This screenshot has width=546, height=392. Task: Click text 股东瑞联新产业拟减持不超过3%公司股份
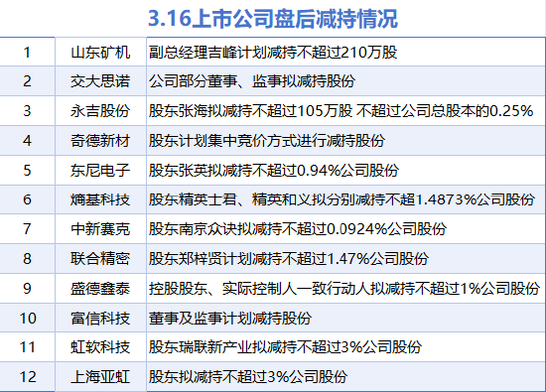[x=285, y=347]
